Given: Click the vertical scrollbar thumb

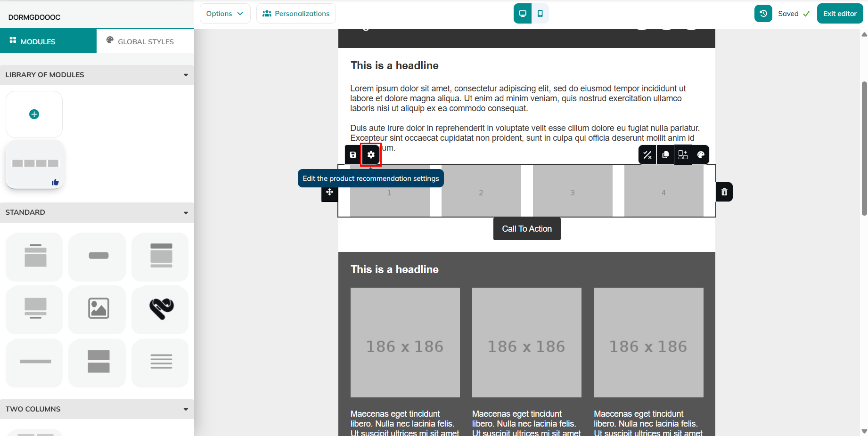Looking at the screenshot, I should (864, 148).
